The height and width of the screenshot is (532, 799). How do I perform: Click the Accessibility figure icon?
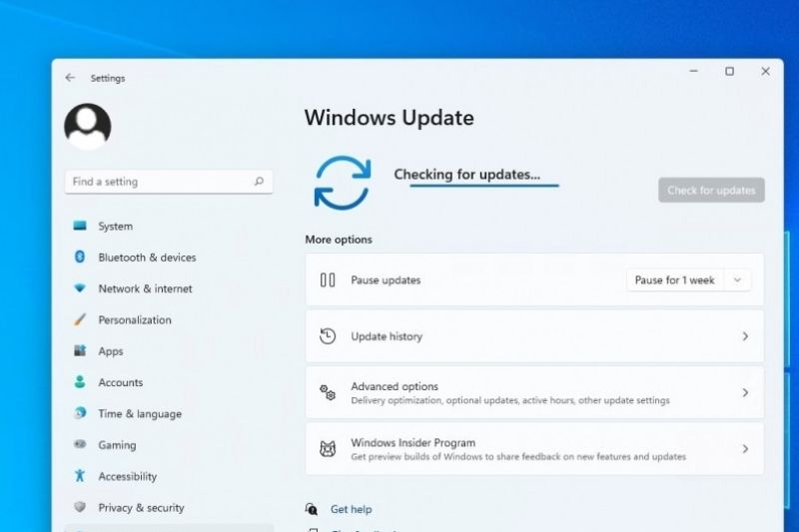click(x=80, y=476)
